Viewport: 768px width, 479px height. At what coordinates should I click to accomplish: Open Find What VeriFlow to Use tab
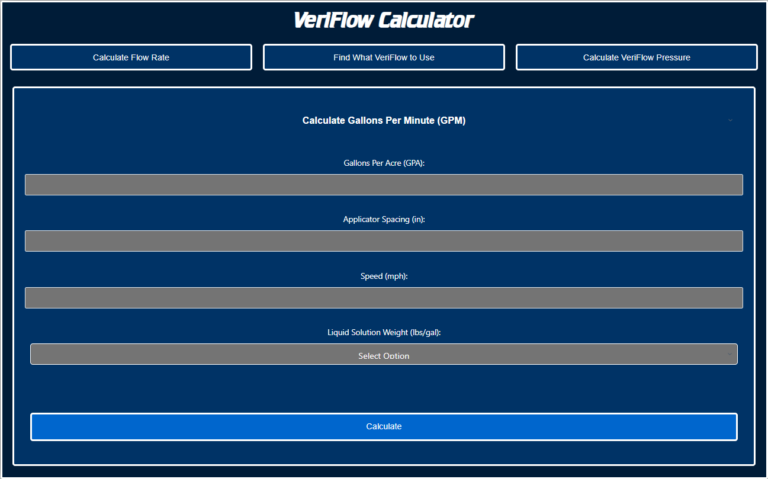point(384,57)
